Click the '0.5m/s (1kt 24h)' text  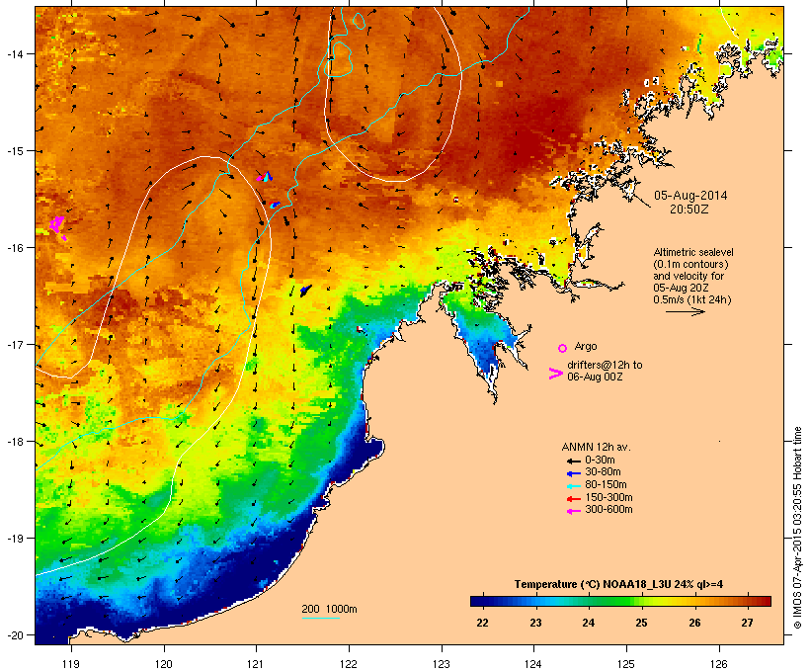[x=692, y=299]
